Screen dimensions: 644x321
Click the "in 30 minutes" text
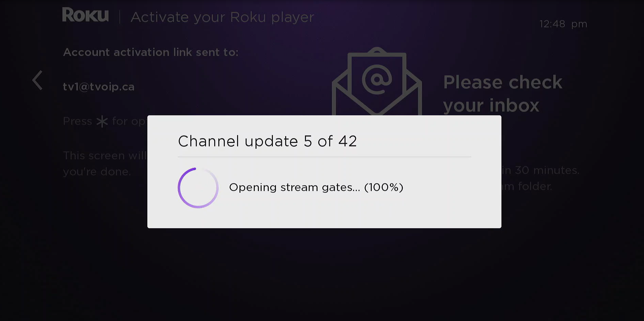540,170
